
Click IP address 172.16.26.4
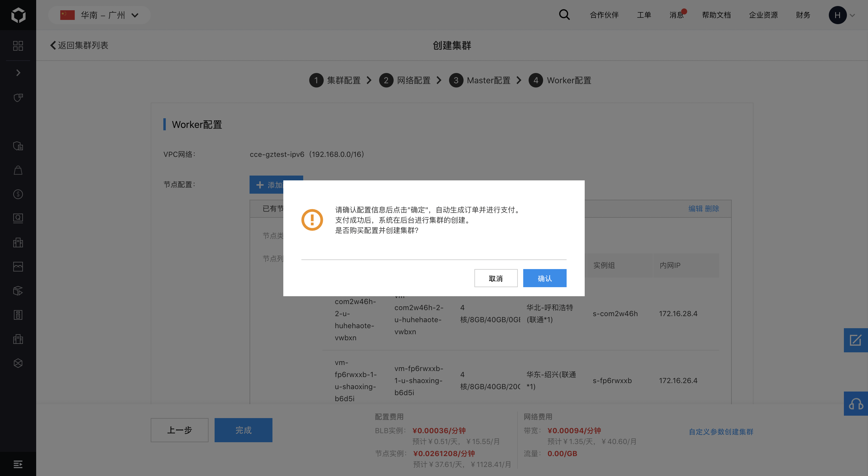[678, 381]
